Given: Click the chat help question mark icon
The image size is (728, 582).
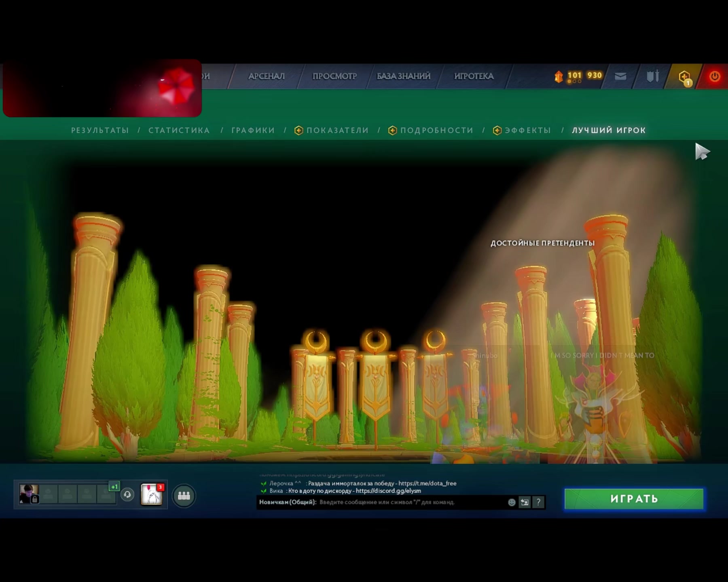Looking at the screenshot, I should tap(538, 502).
